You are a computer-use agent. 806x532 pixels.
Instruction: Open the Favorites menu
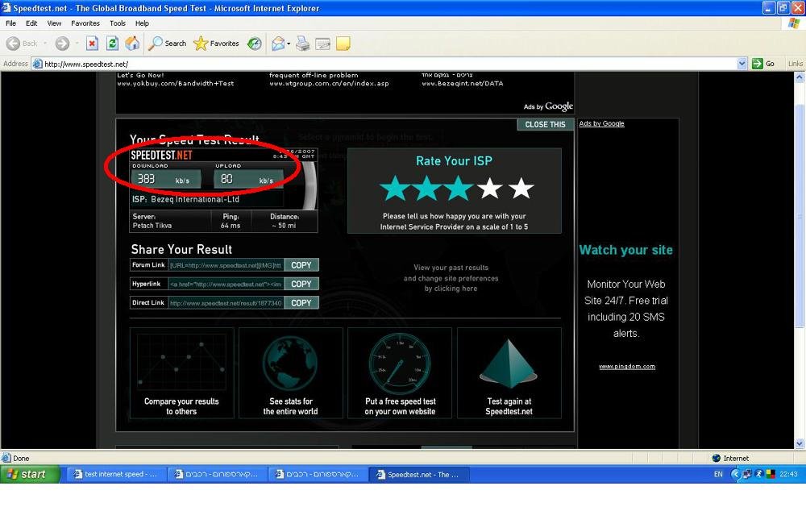[85, 23]
